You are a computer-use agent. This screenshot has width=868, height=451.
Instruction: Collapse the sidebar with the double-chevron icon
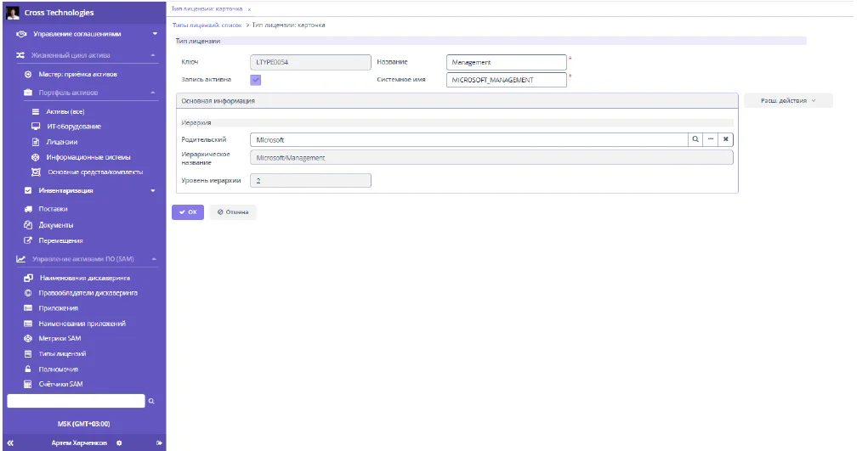[10, 443]
